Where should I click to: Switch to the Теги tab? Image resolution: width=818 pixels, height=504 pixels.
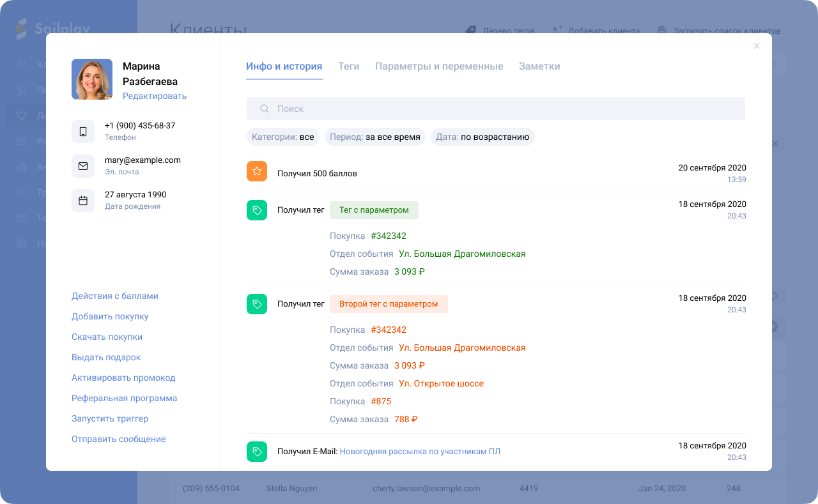348,66
